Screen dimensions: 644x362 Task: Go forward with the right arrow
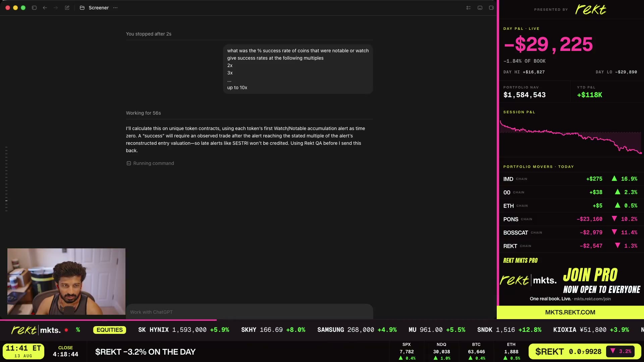pyautogui.click(x=56, y=8)
